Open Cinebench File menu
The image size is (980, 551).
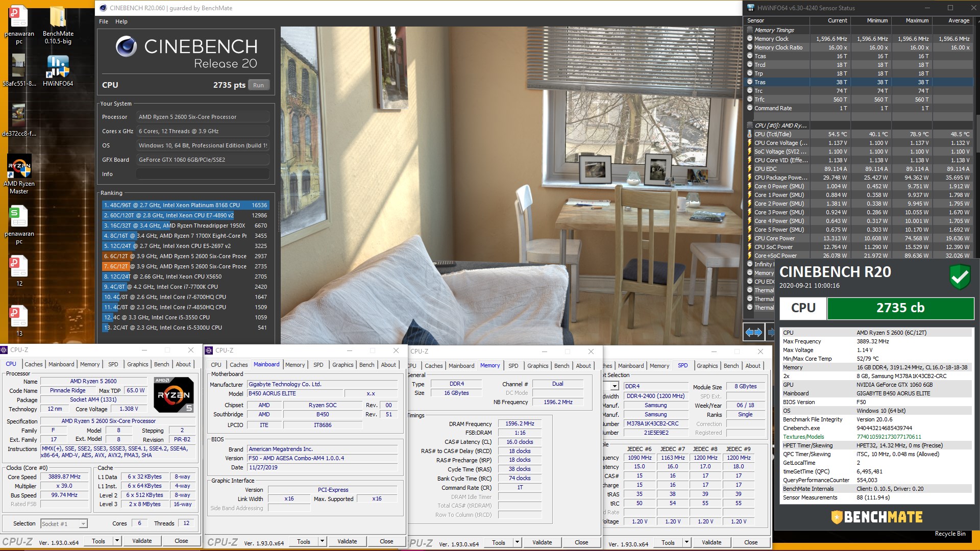pyautogui.click(x=104, y=21)
